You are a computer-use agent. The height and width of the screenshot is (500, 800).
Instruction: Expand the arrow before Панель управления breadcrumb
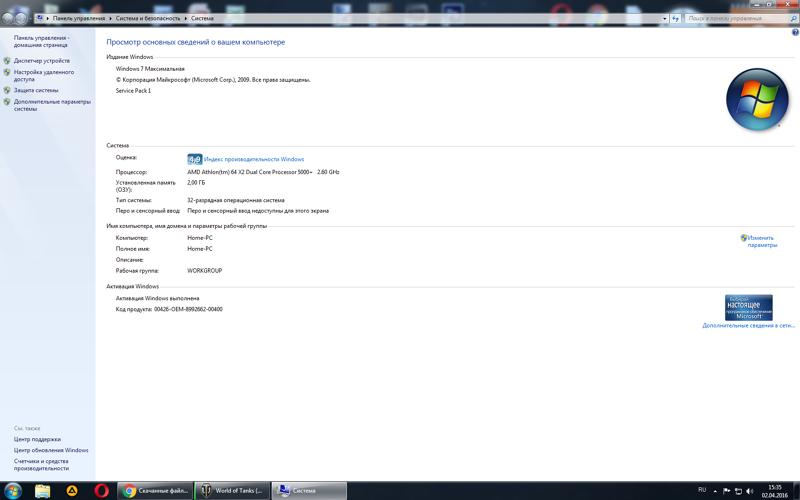47,18
